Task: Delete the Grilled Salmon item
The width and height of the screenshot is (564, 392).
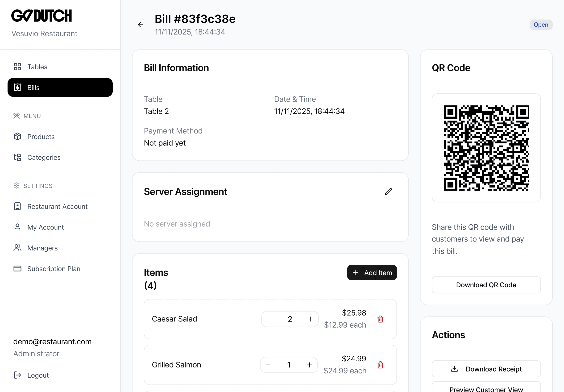Action: (380, 365)
